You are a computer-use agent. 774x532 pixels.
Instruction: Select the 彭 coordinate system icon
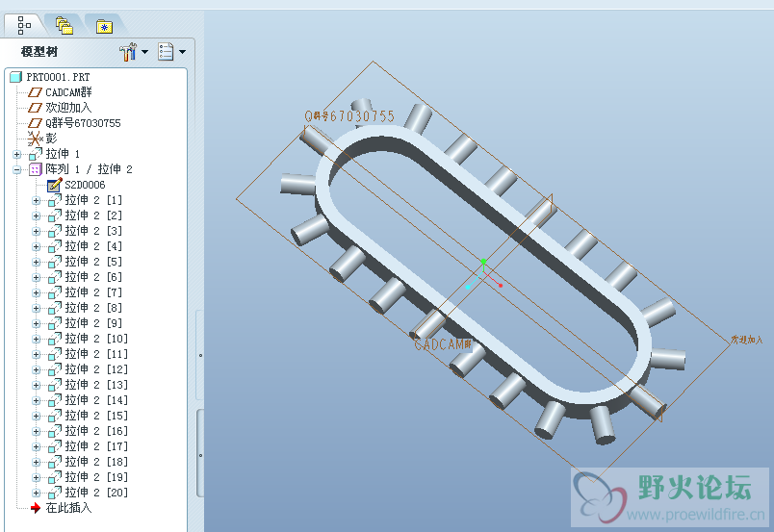(36, 139)
